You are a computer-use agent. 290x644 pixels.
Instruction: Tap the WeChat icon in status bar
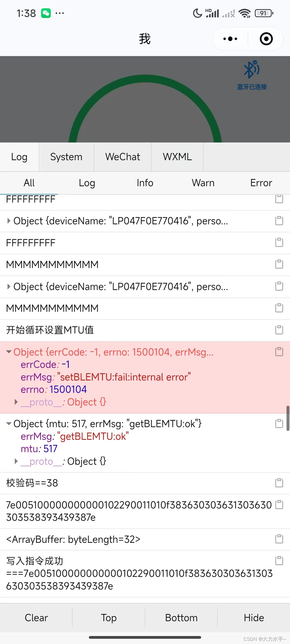46,13
